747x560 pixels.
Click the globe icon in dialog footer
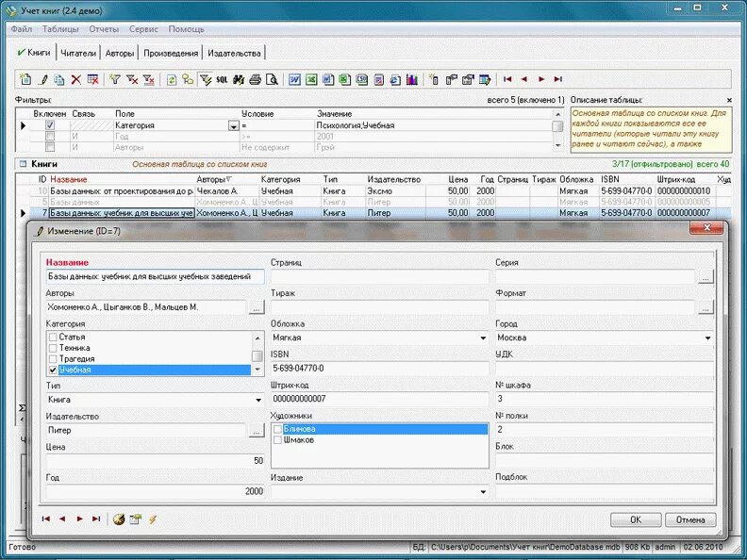click(119, 519)
